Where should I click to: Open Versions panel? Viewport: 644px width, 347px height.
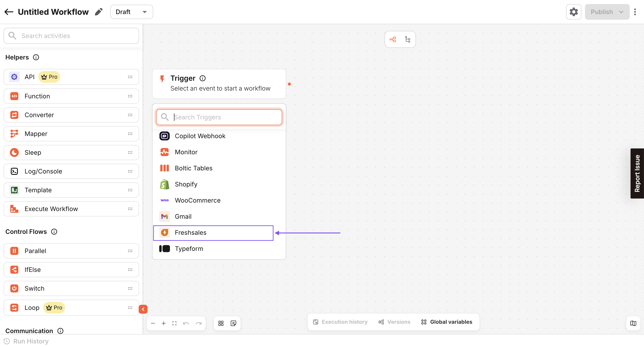pyautogui.click(x=394, y=322)
